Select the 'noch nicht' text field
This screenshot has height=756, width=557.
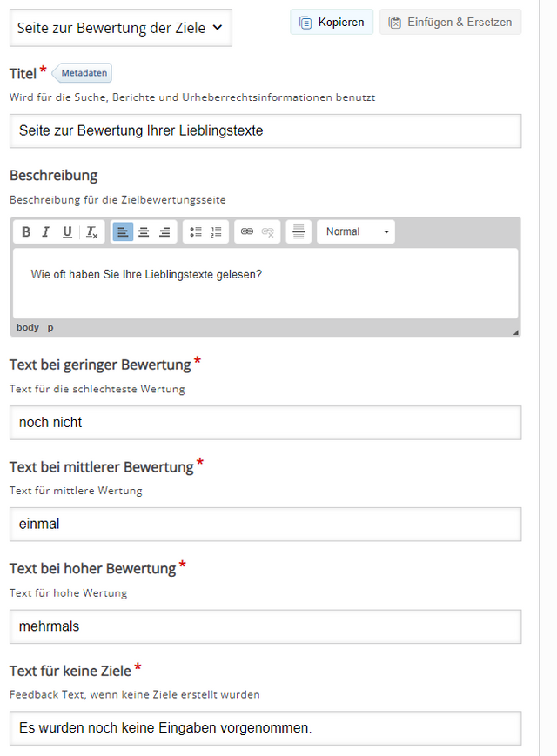[265, 423]
